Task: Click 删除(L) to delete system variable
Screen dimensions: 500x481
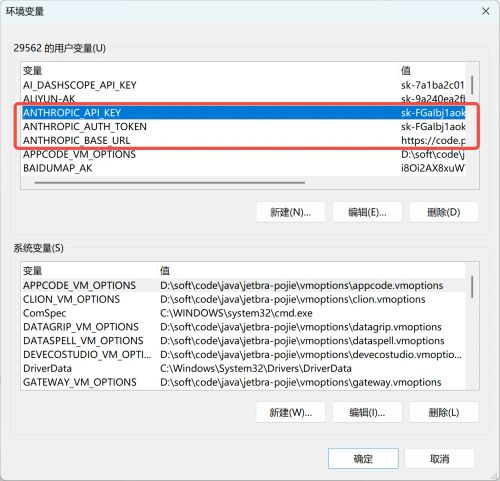Action: (x=444, y=412)
